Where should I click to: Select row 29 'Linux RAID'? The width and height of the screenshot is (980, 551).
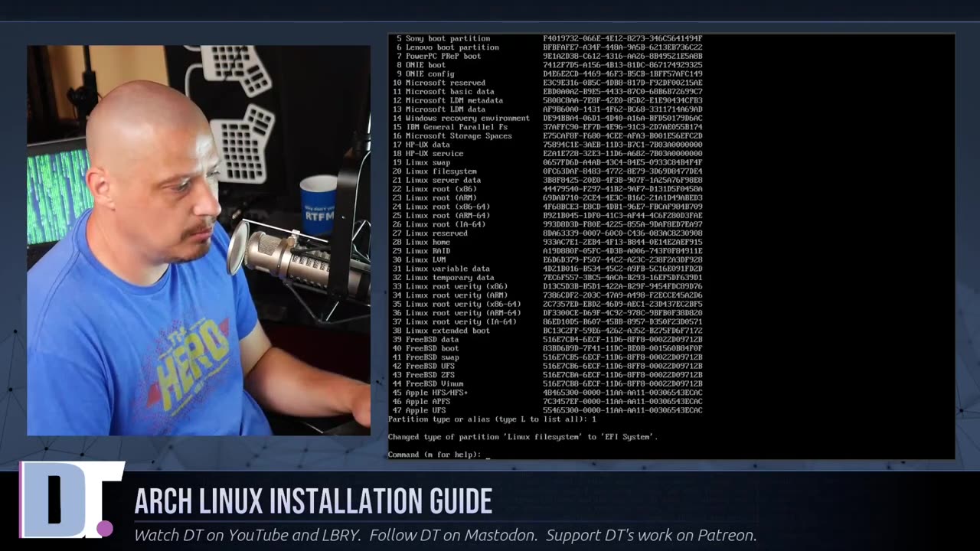[547, 251]
